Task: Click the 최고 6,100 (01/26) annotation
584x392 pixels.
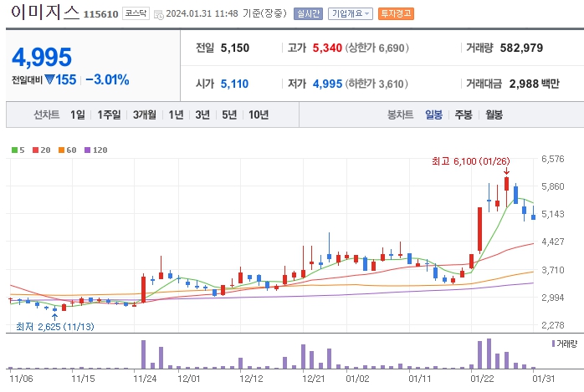Action: (x=471, y=161)
